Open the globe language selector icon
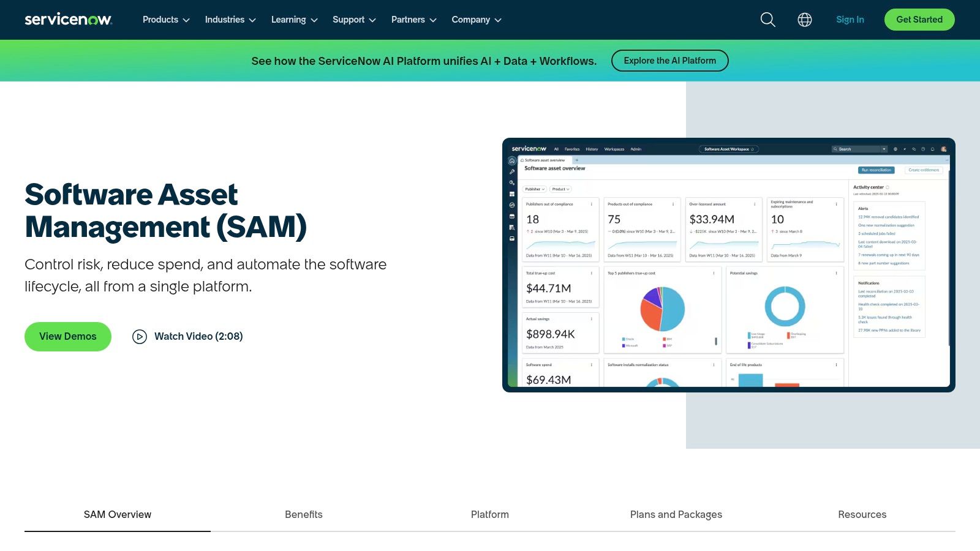This screenshot has height=551, width=980. 805,20
